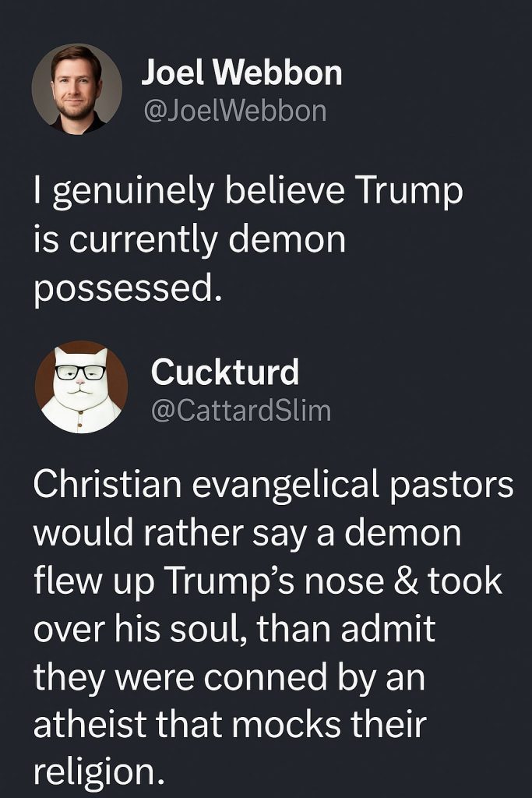
Task: Click the word "pastors" in the reply
Action: tap(460, 486)
